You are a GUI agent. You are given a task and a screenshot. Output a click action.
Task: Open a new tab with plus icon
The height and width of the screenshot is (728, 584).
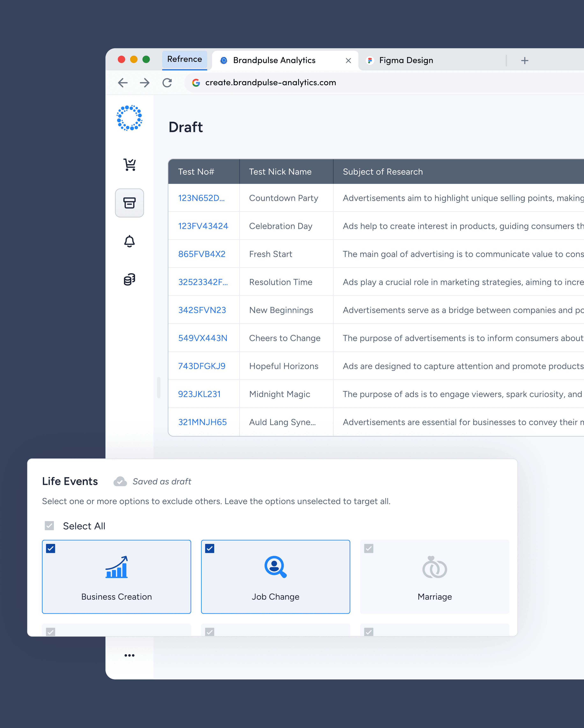(x=525, y=60)
